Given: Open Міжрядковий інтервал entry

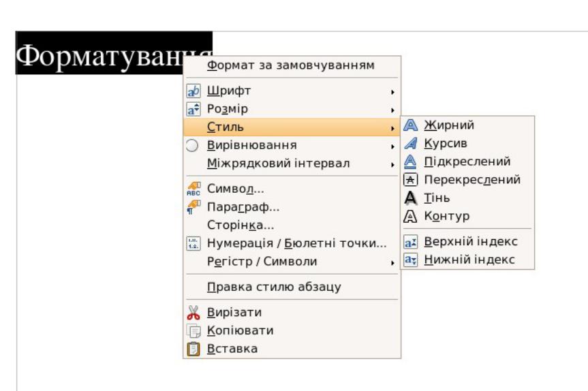Looking at the screenshot, I should coord(292,163).
